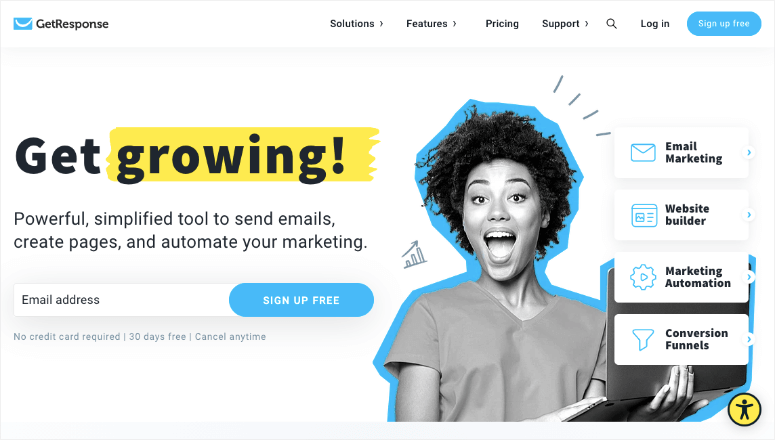
Task: Click the Log in link
Action: [654, 24]
